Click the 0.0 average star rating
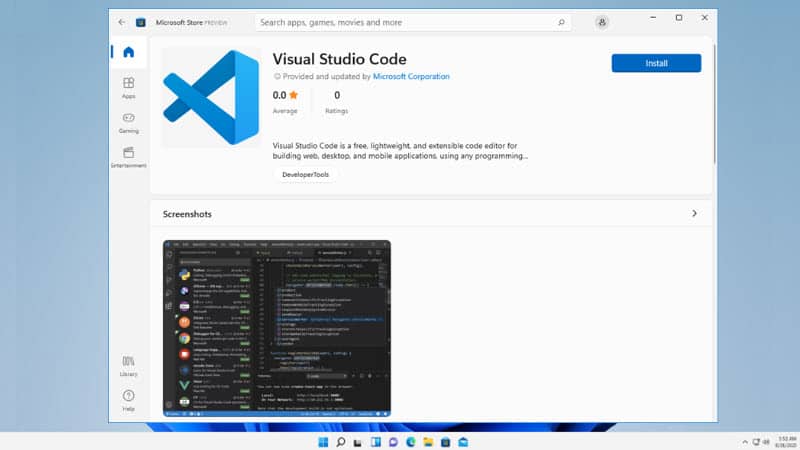The image size is (800, 450). click(285, 95)
